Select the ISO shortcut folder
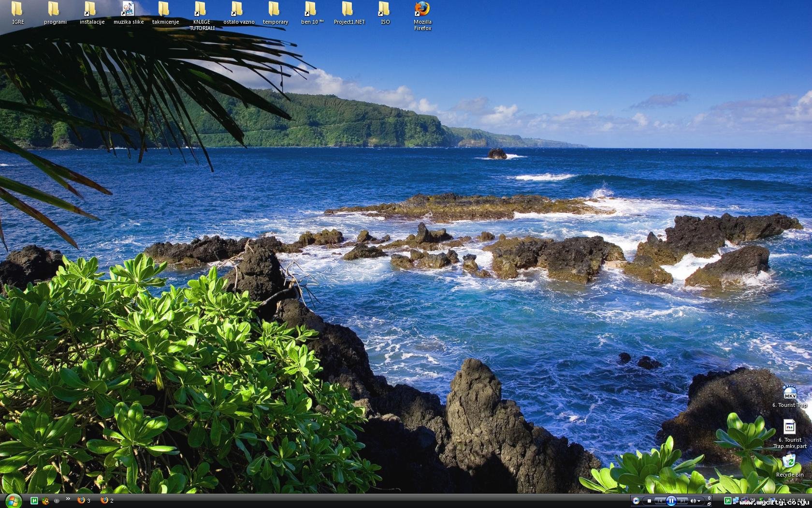The width and height of the screenshot is (812, 508). pos(385,13)
